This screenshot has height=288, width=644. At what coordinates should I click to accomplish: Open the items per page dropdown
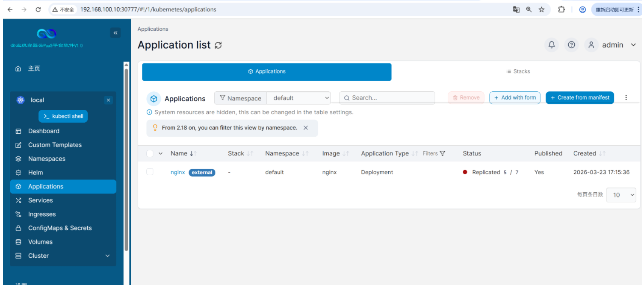[621, 195]
